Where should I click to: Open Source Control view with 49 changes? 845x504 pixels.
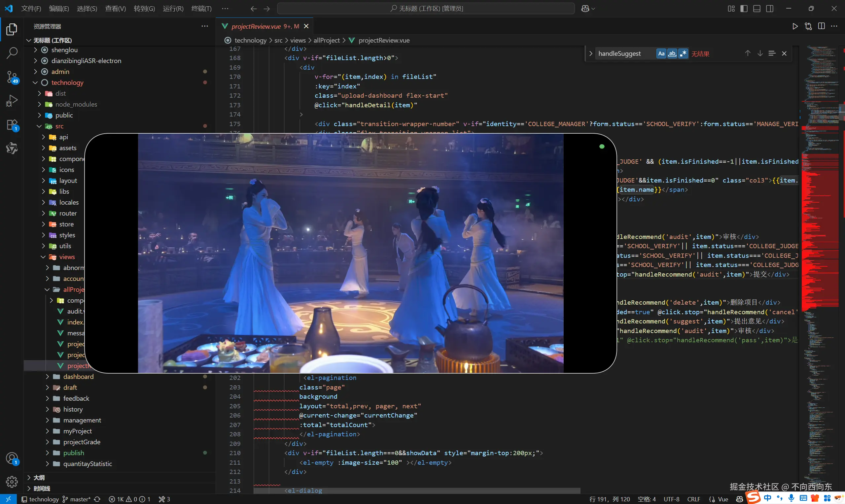[12, 77]
